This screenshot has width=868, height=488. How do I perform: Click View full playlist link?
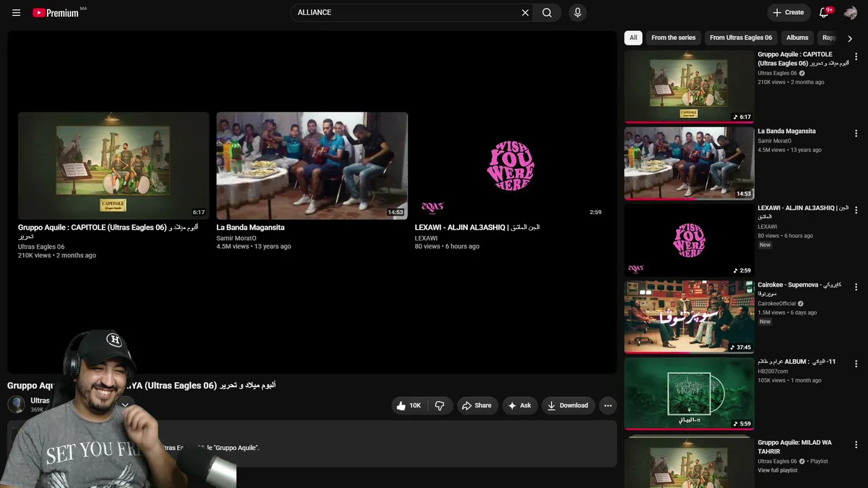point(777,470)
